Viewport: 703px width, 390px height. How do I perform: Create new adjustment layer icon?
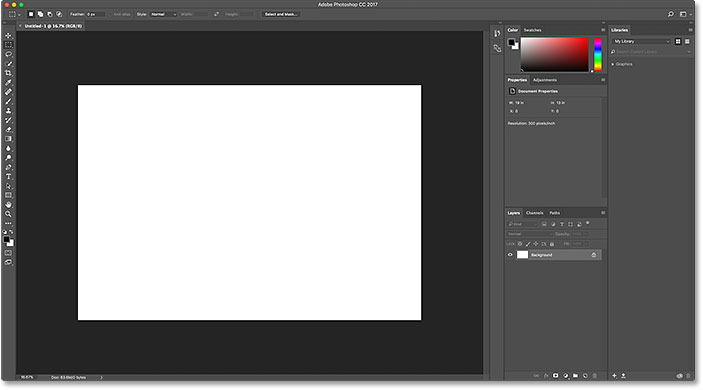click(x=566, y=376)
